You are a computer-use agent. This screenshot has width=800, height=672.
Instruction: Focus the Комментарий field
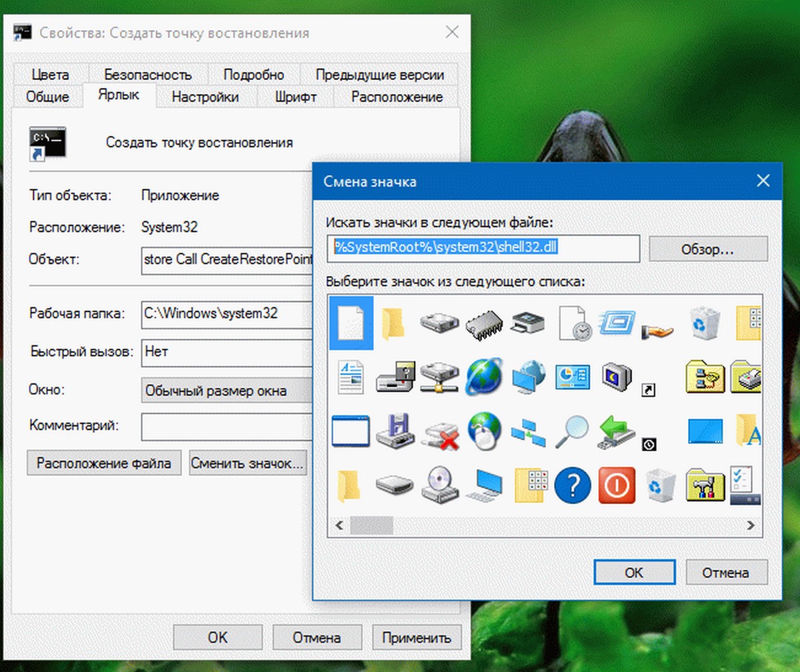(227, 427)
